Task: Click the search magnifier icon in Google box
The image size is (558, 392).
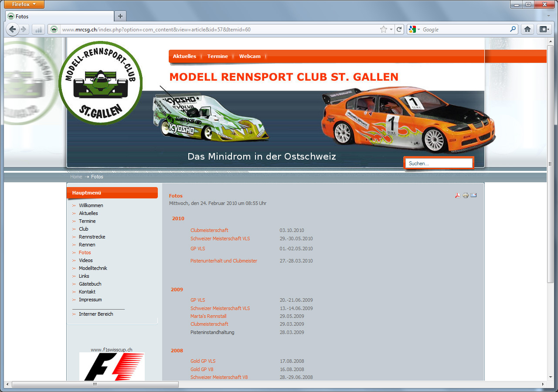Action: 513,29
